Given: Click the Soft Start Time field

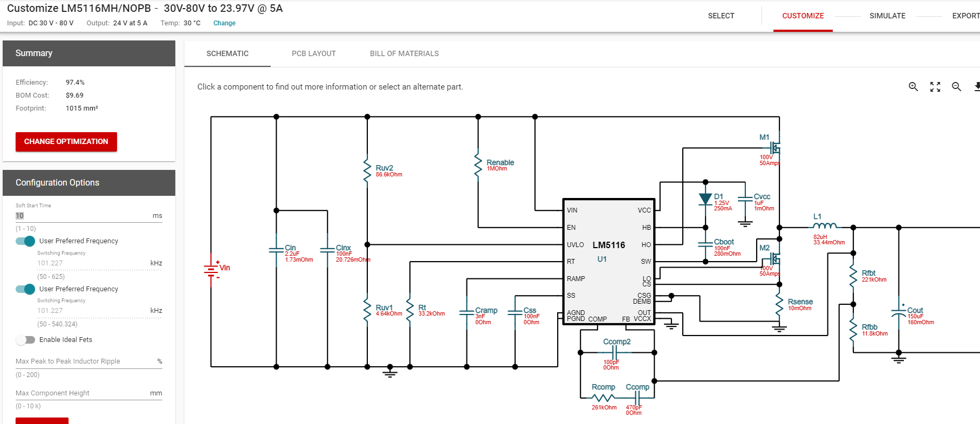Looking at the screenshot, I should (x=89, y=216).
